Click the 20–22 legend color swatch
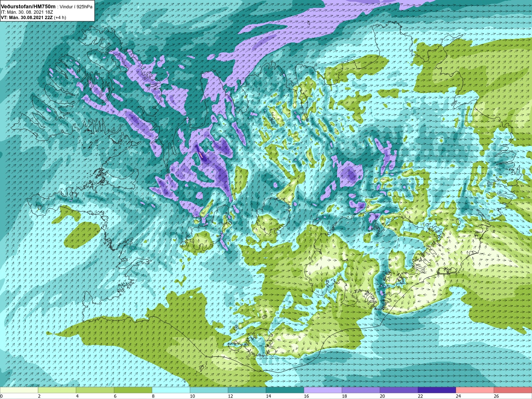This screenshot has width=532, height=399. 399,391
